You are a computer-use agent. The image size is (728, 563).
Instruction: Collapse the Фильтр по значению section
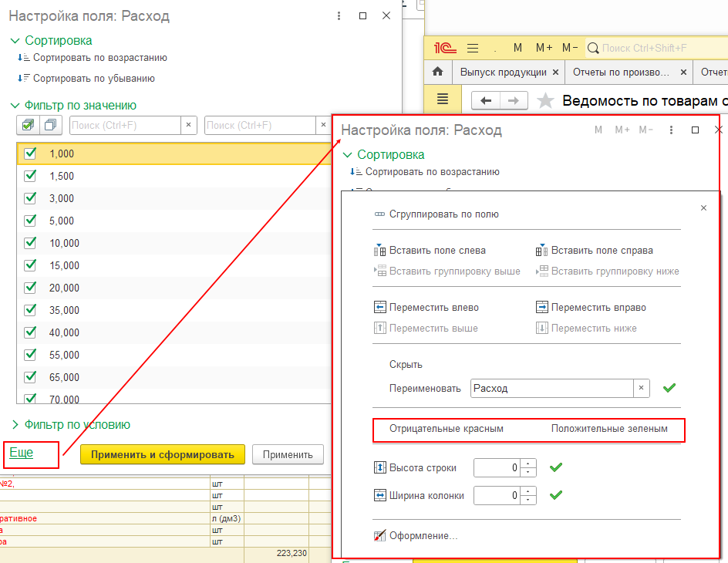(15, 106)
